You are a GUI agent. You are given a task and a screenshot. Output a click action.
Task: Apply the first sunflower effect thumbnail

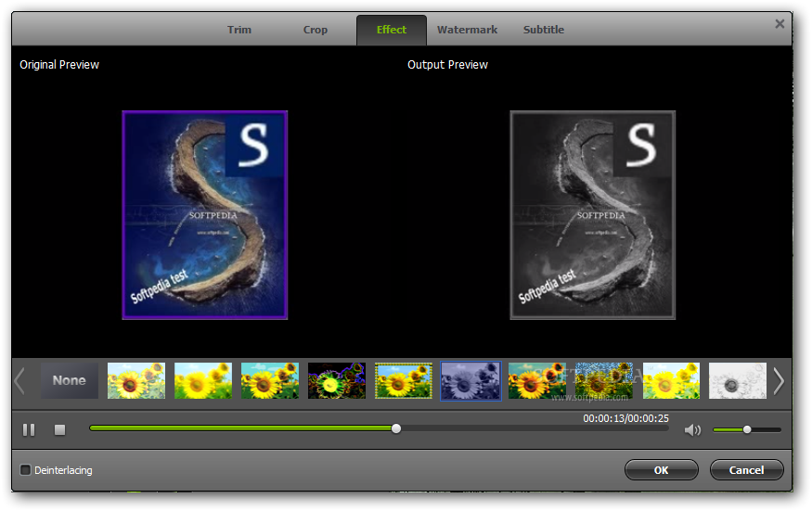(136, 380)
